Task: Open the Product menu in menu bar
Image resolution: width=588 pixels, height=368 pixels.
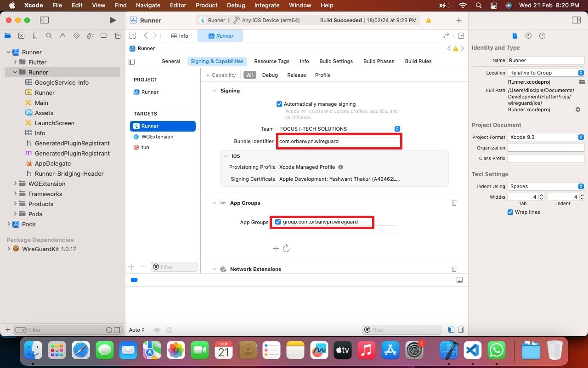Action: click(206, 5)
